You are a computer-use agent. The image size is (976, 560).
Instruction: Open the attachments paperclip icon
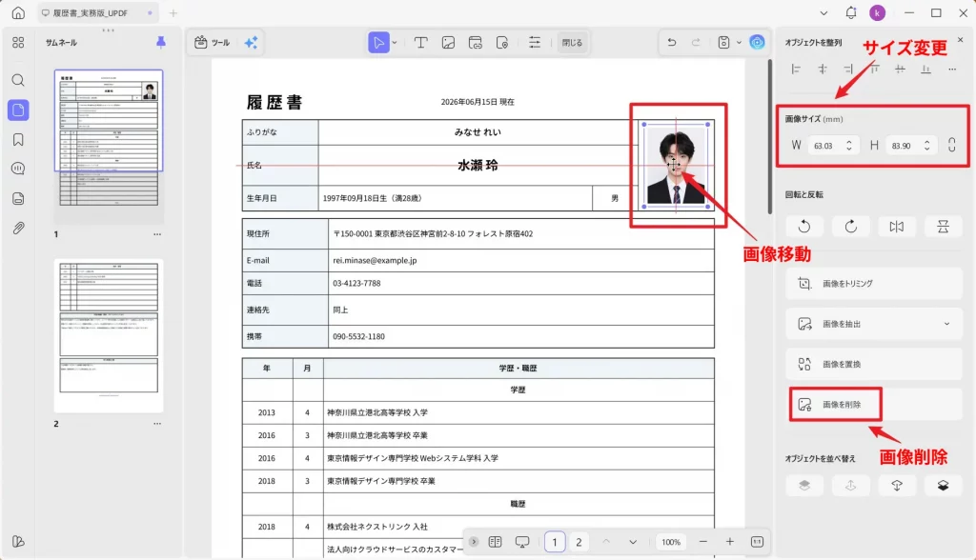coord(18,228)
